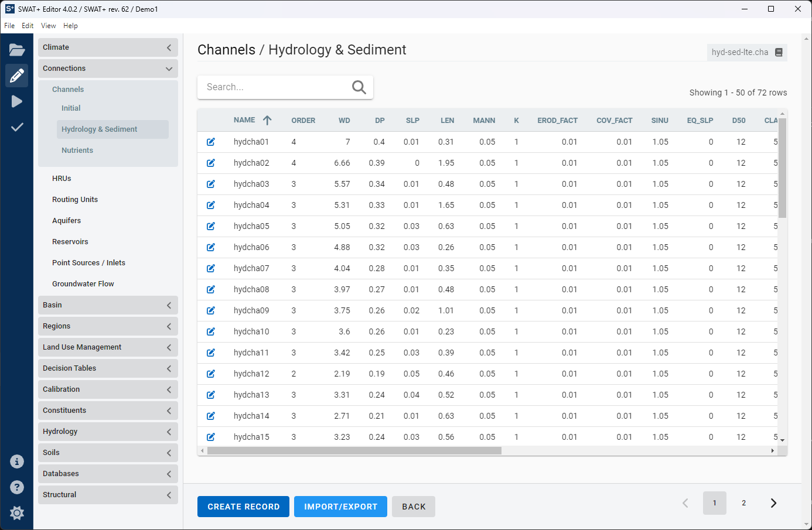Click the IMPORT/EXPORT button
Viewport: 812px width, 530px height.
pyautogui.click(x=340, y=507)
